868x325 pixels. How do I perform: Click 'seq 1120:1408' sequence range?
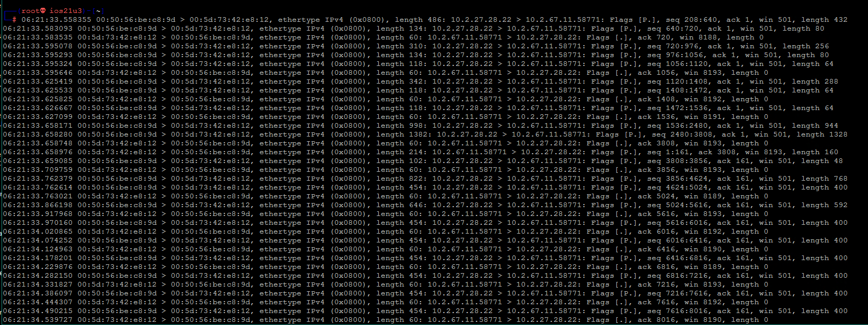[677, 82]
